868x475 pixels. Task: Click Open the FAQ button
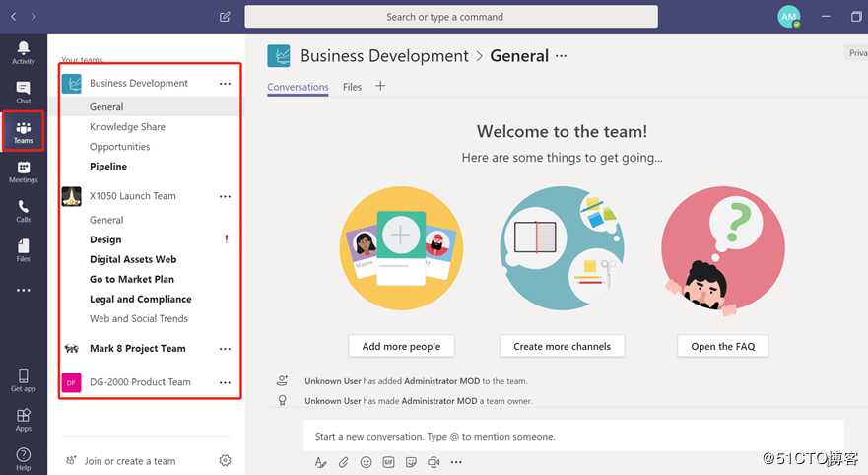(723, 346)
